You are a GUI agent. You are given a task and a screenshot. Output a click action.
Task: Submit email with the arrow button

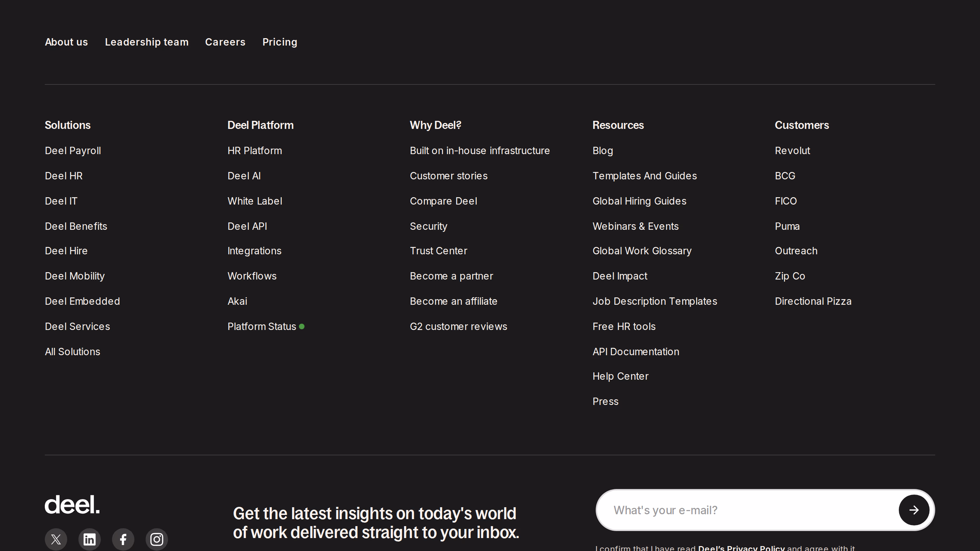(x=914, y=510)
